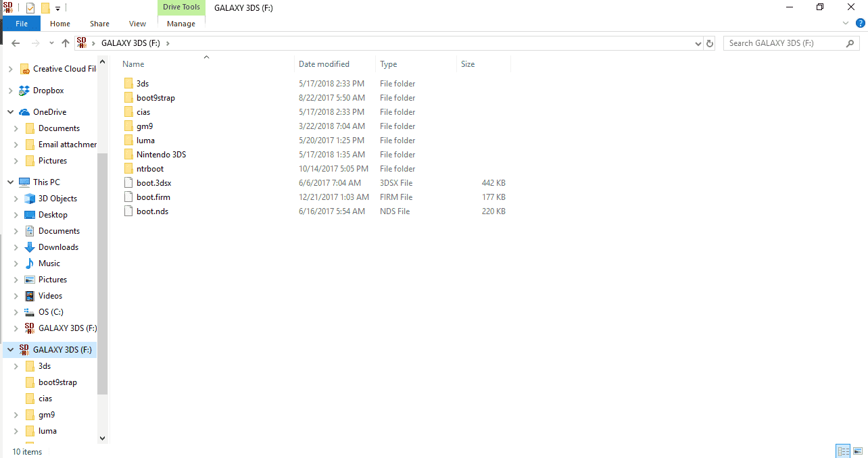Screen dimensions: 868x458
Task: Go up one folder level arrow
Action: click(66, 43)
